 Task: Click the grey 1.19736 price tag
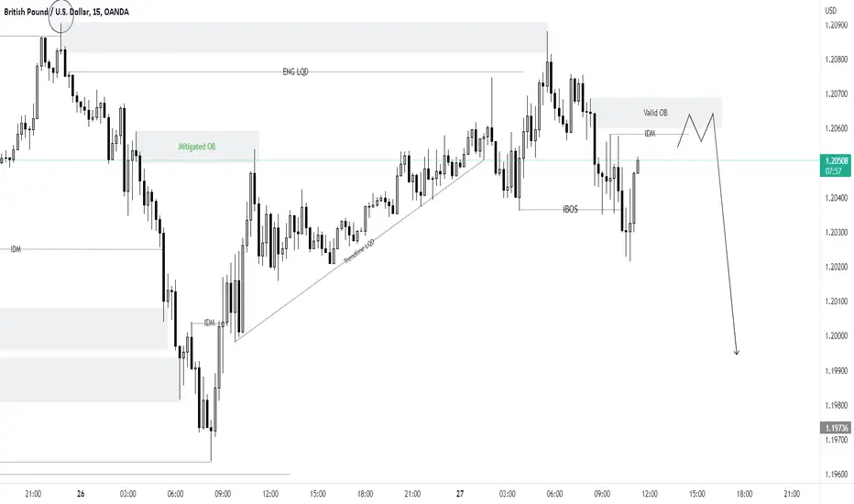coord(836,428)
